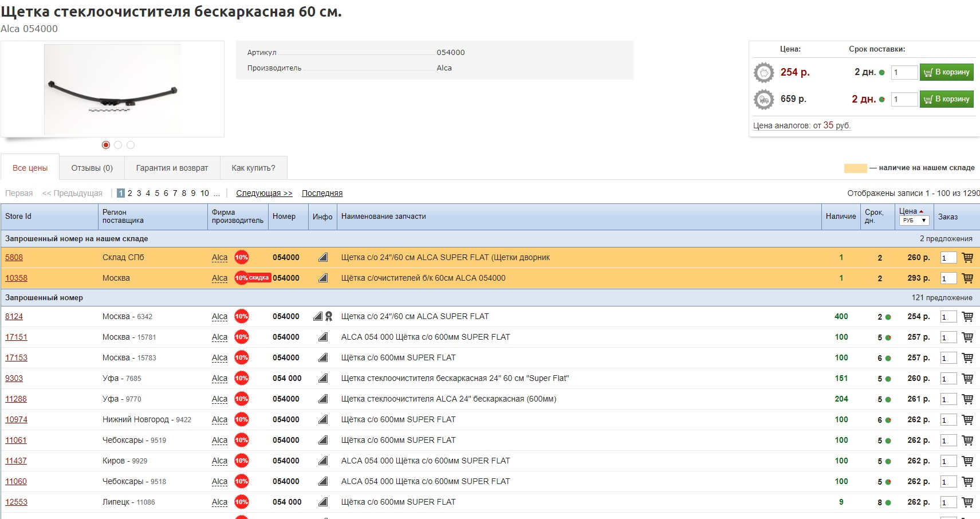
Task: Open store link 5808
Action: 14,257
